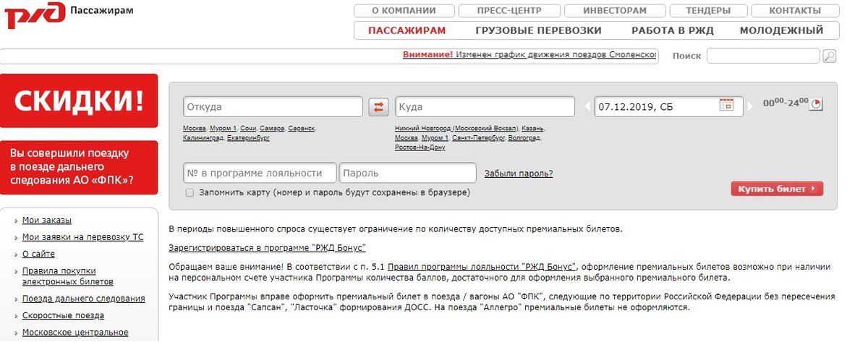868x342 pixels.
Task: Open the departure time range clock icon
Action: [817, 104]
